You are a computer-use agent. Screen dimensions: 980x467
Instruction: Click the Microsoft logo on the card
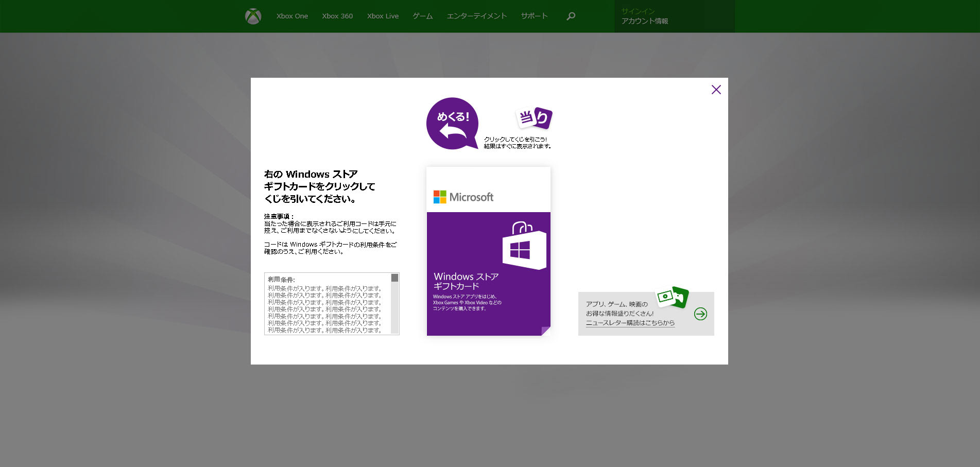[463, 197]
